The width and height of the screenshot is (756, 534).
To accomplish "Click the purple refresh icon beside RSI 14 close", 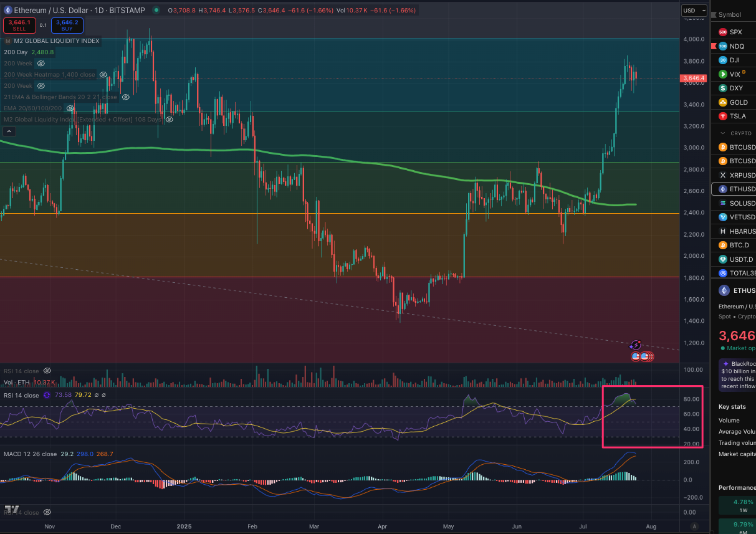I will click(x=47, y=395).
